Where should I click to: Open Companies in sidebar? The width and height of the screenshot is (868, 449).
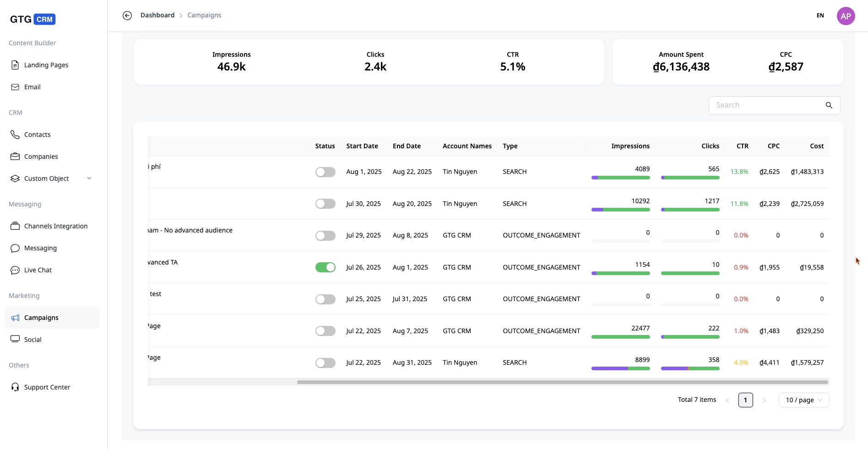click(x=52, y=157)
